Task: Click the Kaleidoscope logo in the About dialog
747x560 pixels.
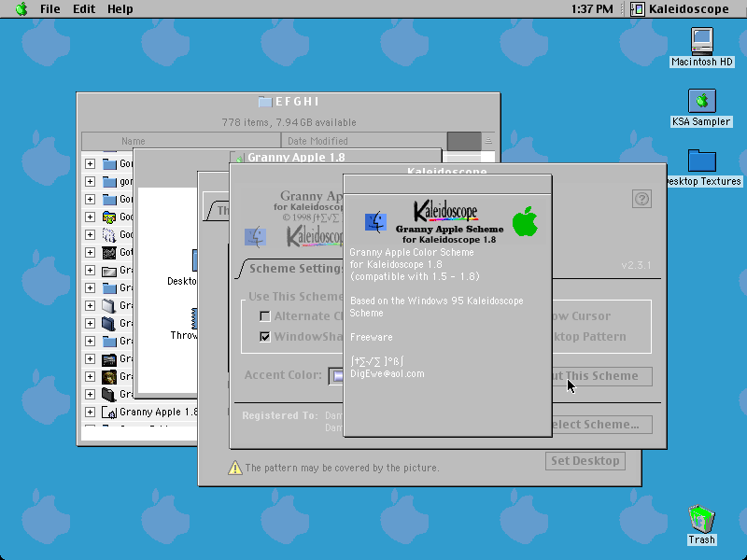Action: coord(446,211)
